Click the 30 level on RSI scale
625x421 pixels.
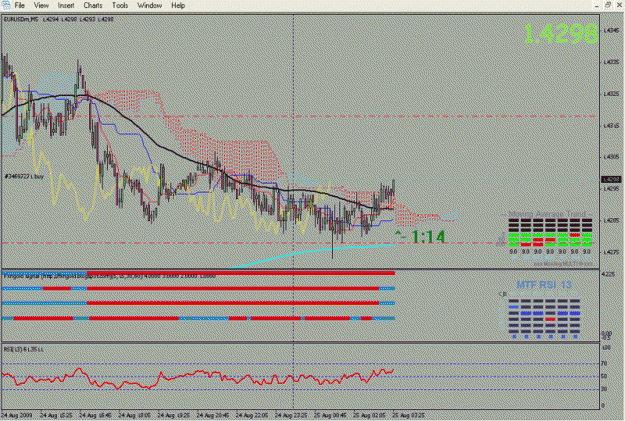pos(604,389)
